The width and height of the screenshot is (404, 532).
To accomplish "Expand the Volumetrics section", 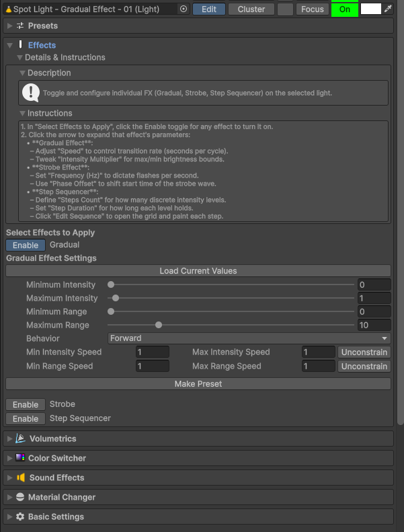I will (10, 439).
